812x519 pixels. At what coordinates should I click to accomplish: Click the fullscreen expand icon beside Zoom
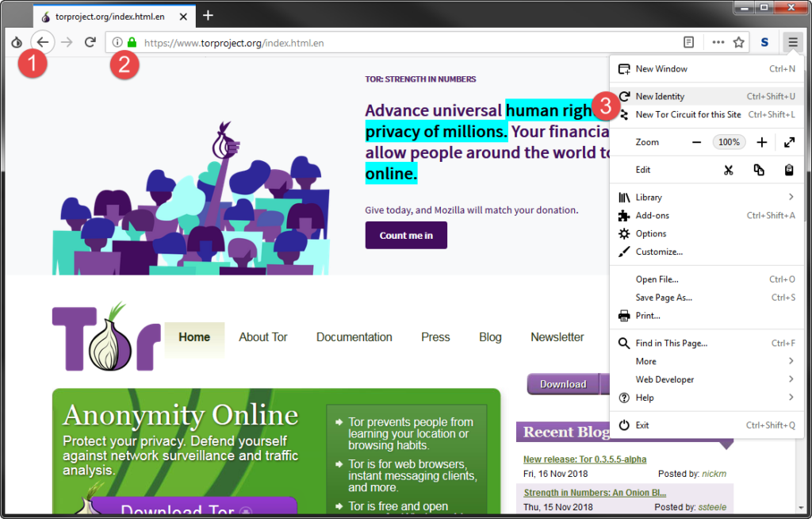point(789,142)
